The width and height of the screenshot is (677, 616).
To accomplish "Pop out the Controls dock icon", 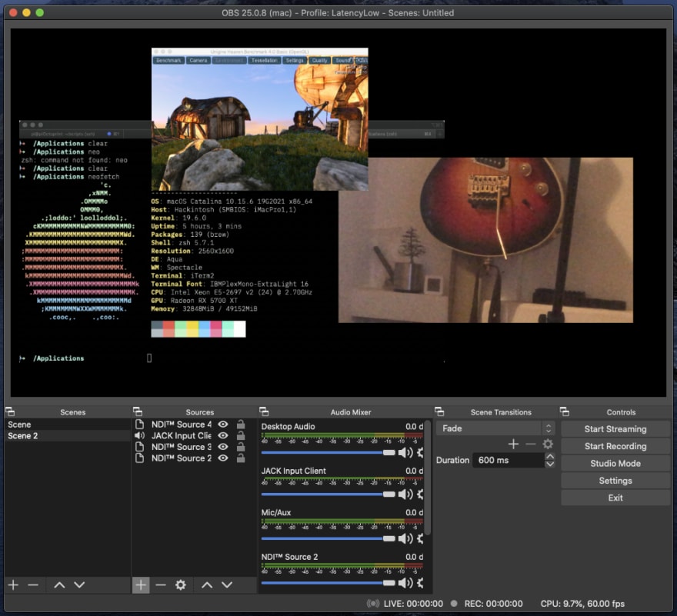I will pyautogui.click(x=565, y=411).
